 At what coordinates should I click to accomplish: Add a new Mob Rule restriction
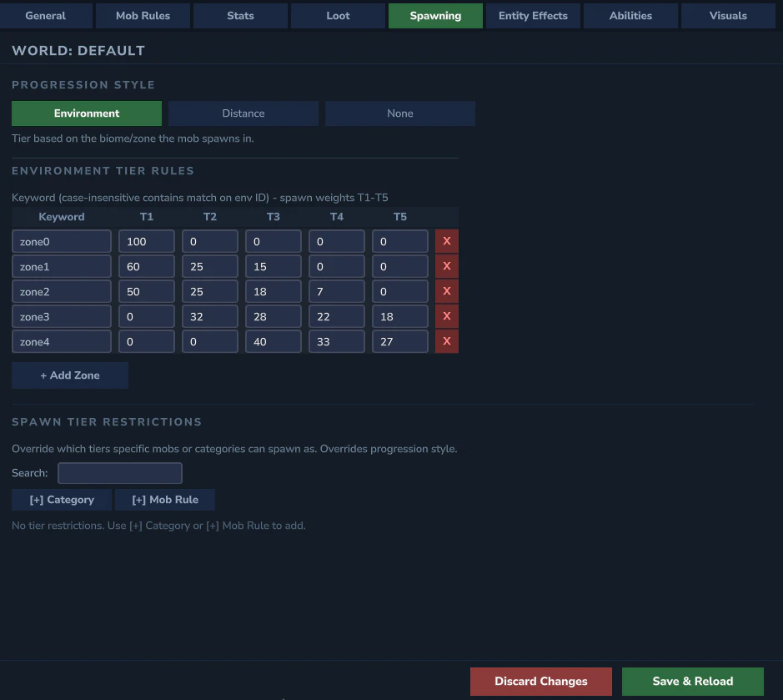pos(165,499)
